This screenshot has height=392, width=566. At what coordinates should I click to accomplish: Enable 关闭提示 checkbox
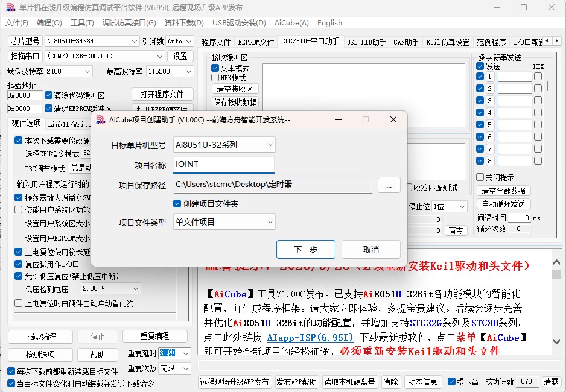pos(480,177)
